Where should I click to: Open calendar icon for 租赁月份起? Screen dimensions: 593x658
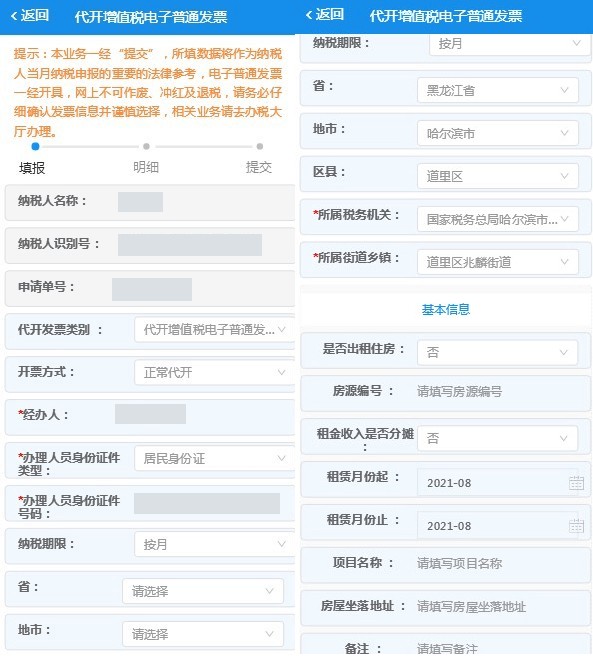point(576,483)
